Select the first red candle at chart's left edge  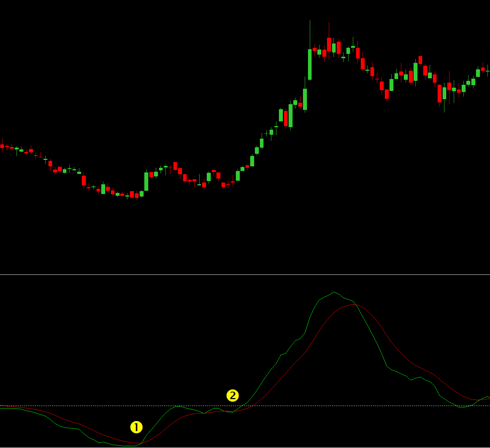[2, 146]
